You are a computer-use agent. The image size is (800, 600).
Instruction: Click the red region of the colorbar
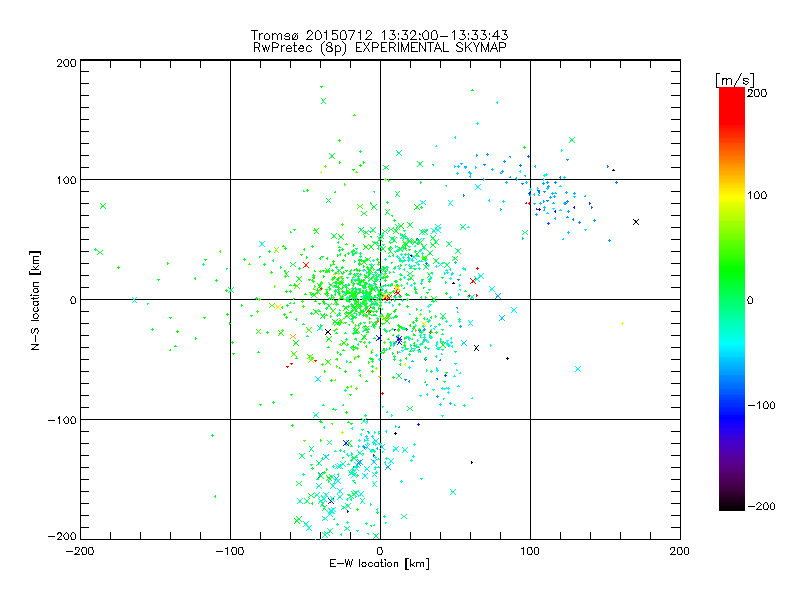[732, 105]
